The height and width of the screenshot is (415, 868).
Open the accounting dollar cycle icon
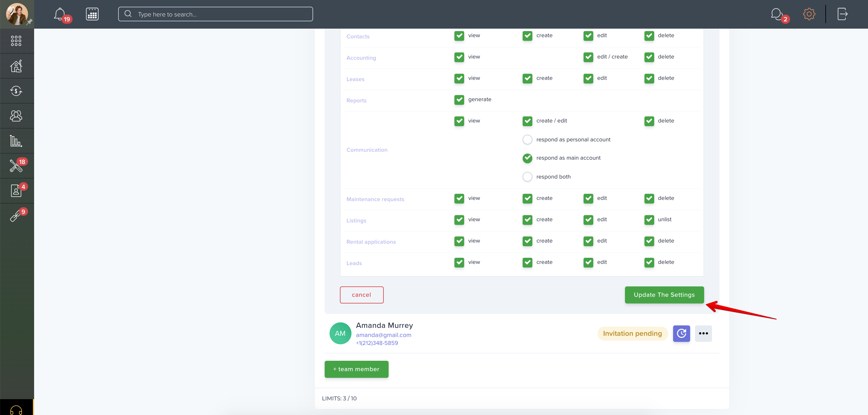point(16,91)
